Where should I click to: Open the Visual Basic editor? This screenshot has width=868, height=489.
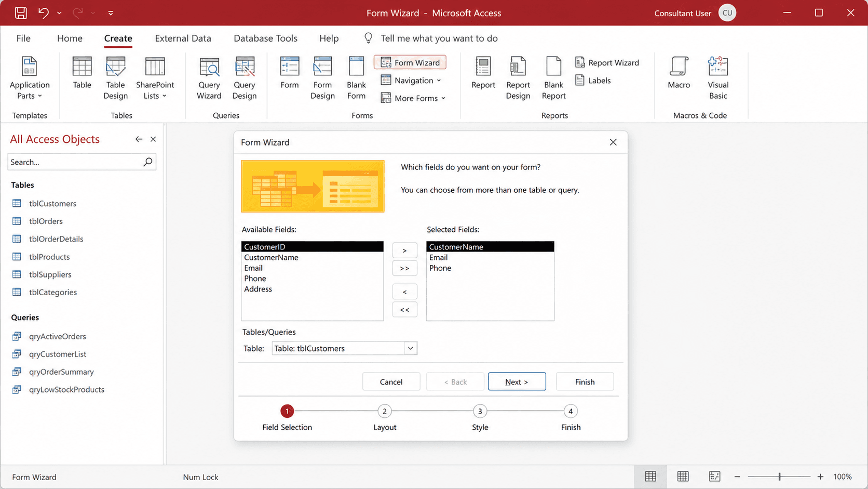(x=718, y=78)
